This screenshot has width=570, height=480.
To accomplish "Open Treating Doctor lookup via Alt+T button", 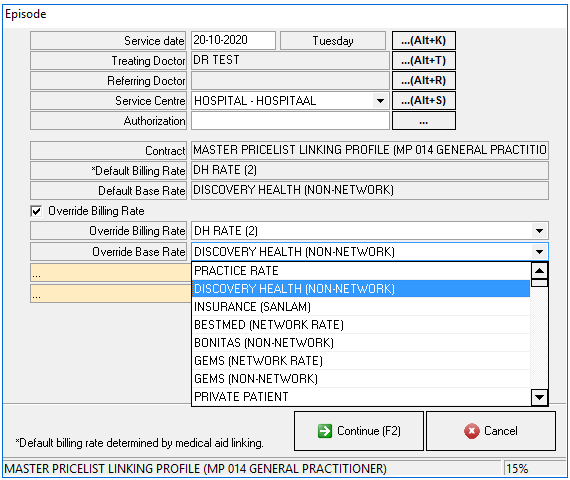I will pos(424,60).
